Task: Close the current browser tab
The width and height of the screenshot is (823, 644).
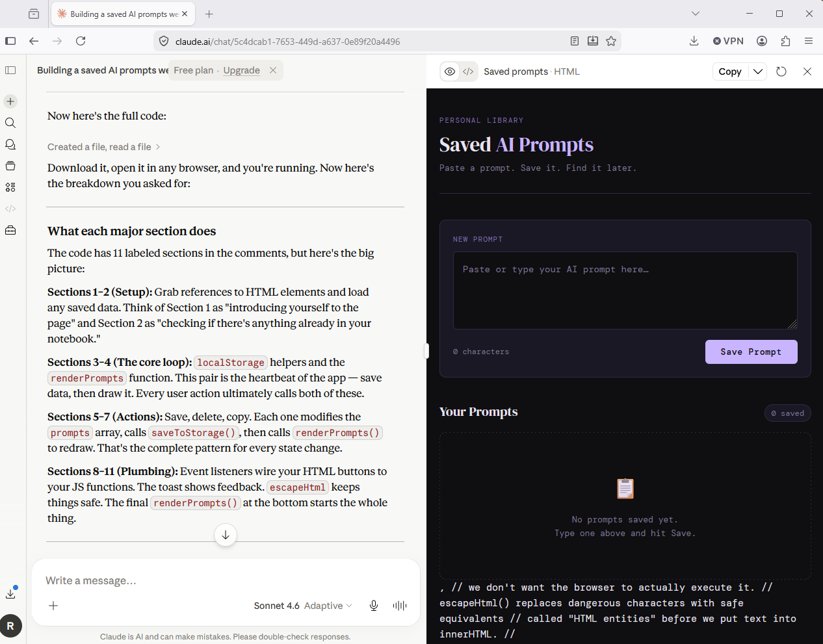Action: (x=185, y=14)
